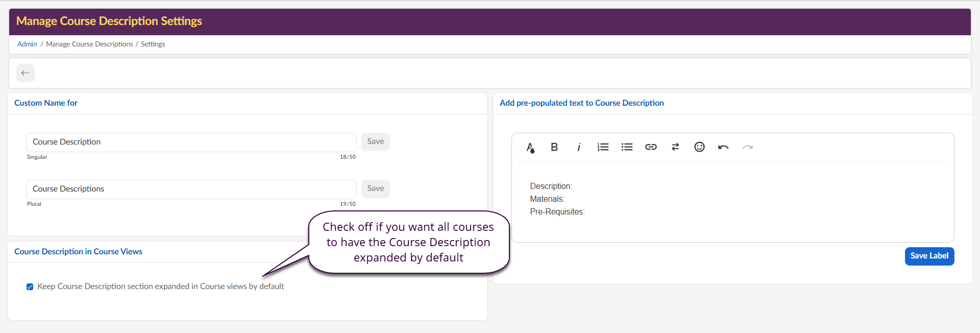Insert a bulleted list in editor
980x333 pixels.
(627, 147)
